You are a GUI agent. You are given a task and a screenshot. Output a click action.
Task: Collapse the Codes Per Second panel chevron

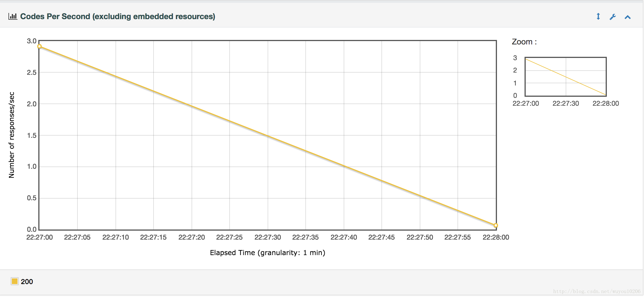pos(627,17)
